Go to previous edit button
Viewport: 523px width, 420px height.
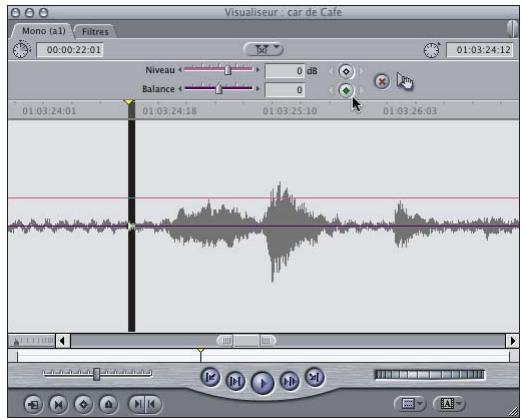[x=210, y=377]
